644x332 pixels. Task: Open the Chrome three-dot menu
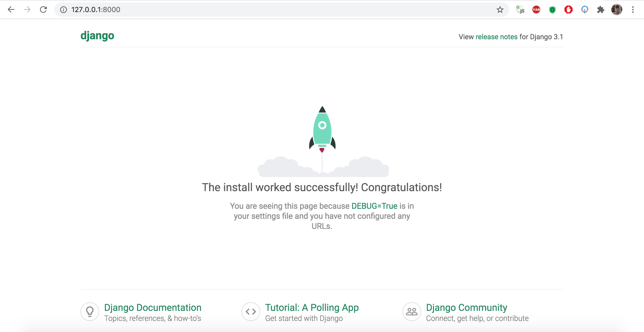633,10
